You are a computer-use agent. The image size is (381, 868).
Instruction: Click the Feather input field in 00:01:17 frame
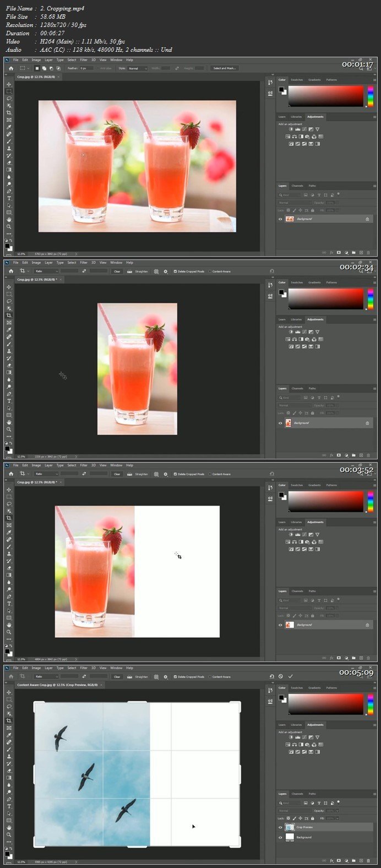(87, 68)
